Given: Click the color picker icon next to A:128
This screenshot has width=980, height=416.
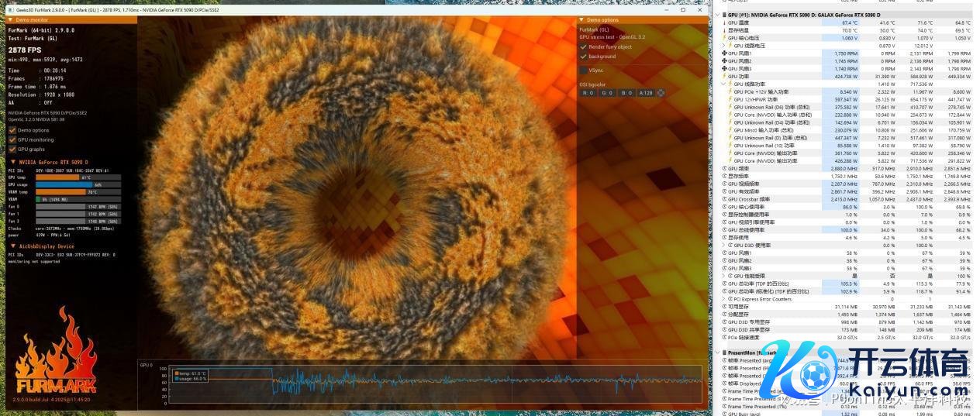Looking at the screenshot, I should 661,93.
